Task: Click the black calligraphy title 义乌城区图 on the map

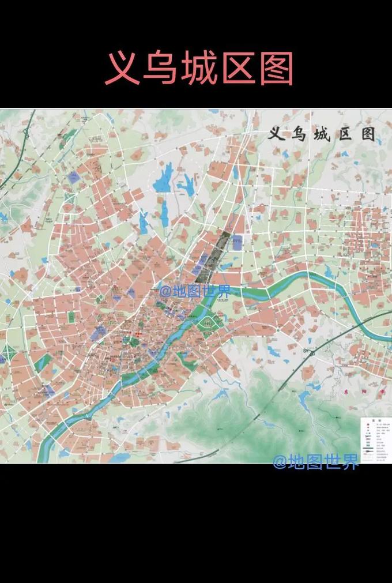Action: (x=322, y=134)
